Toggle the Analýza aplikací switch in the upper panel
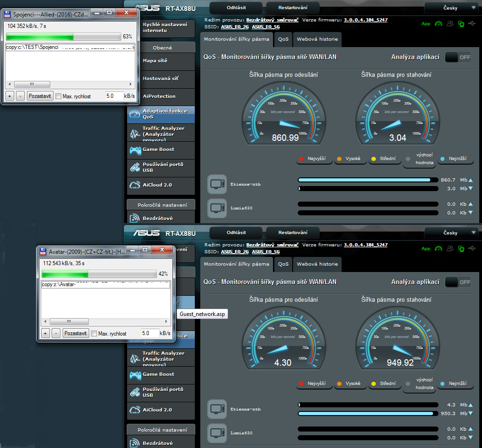 pos(458,57)
